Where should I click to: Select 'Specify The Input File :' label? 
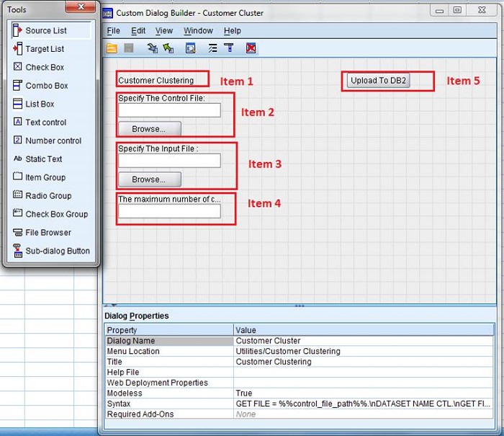tap(158, 148)
